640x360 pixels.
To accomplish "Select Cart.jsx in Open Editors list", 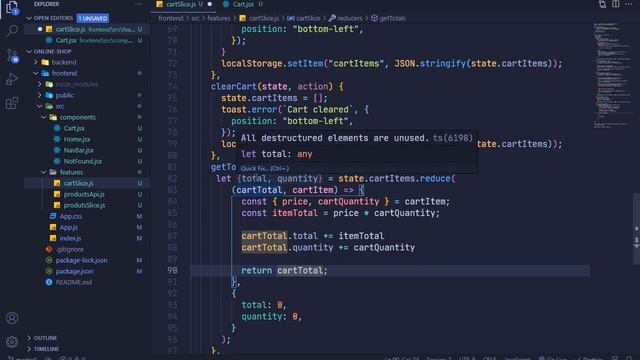I will tap(87, 40).
